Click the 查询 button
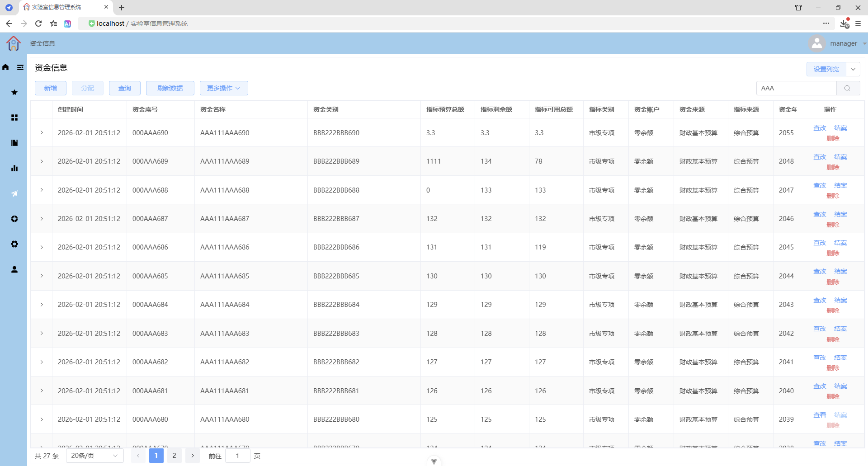Viewport: 868px width, 466px height. pyautogui.click(x=125, y=88)
